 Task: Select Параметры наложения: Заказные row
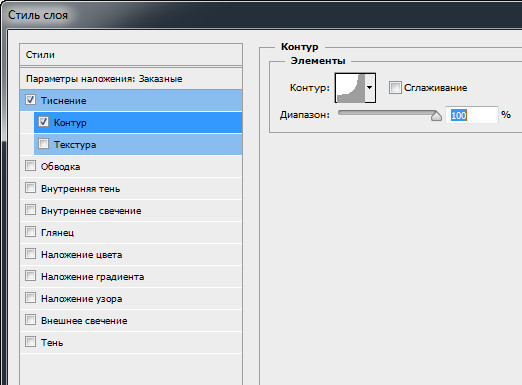[131, 79]
